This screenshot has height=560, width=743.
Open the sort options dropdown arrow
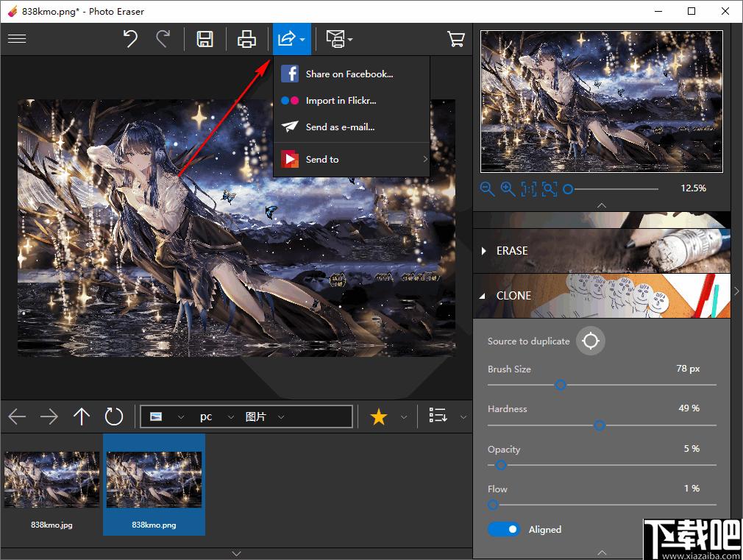(x=463, y=417)
